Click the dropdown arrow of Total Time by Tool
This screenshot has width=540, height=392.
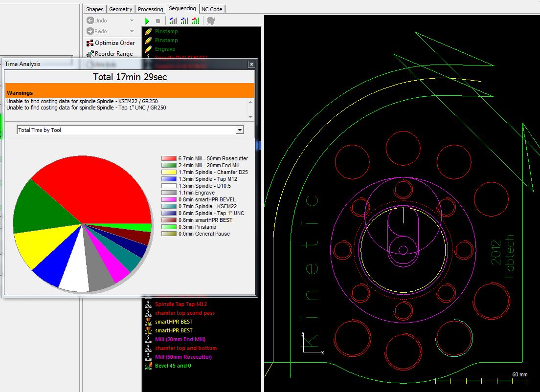[240, 130]
